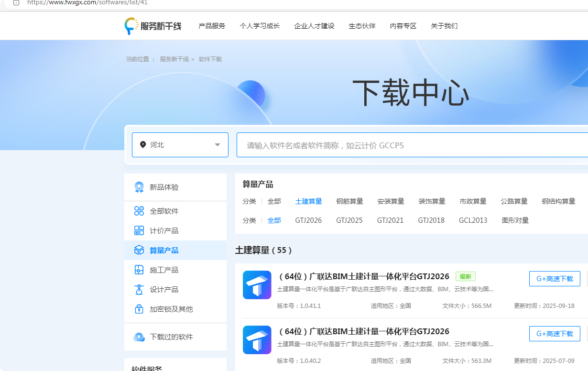
Task: Click the location pin icon in region selector
Action: (142, 144)
